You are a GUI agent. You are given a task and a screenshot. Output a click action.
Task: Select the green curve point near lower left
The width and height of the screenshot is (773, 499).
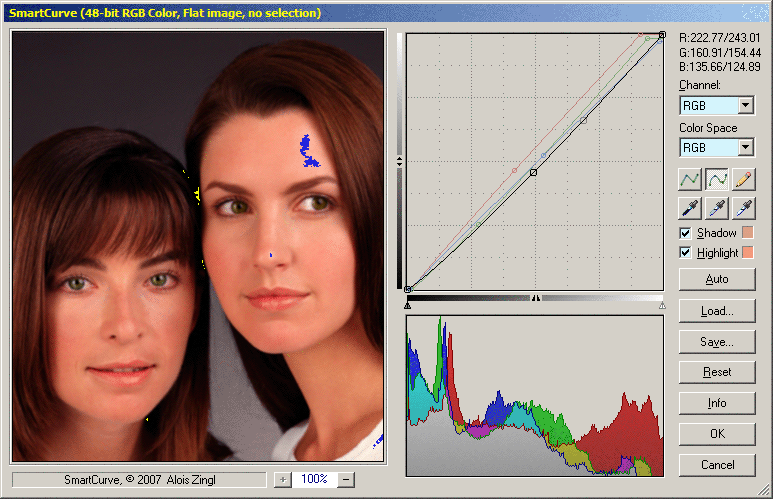coord(478,224)
